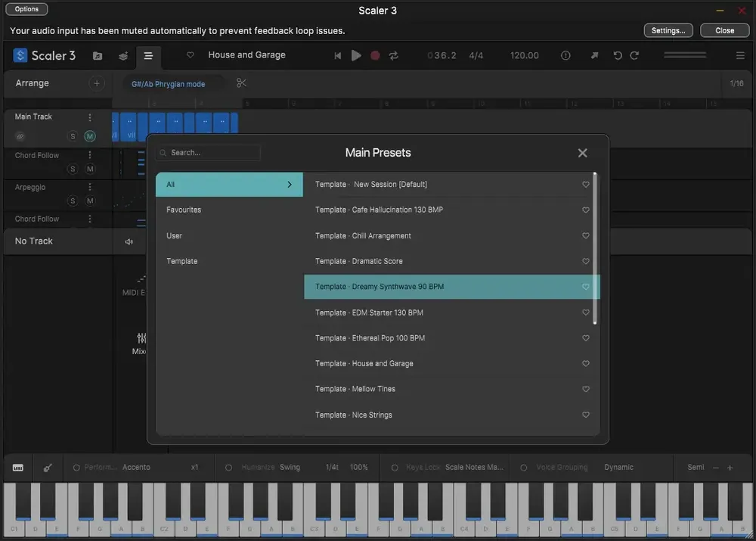The height and width of the screenshot is (541, 756).
Task: Click the No Track speaker icon
Action: click(x=129, y=242)
